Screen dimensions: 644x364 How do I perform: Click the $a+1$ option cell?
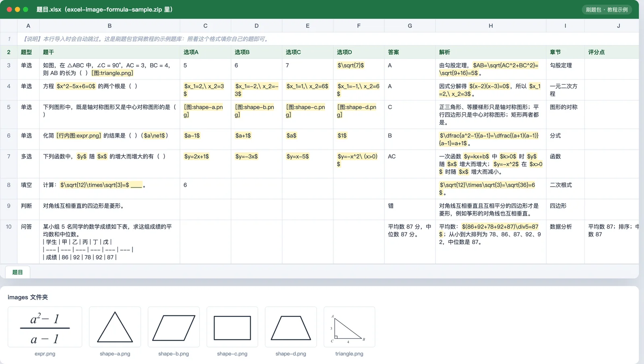(x=256, y=139)
